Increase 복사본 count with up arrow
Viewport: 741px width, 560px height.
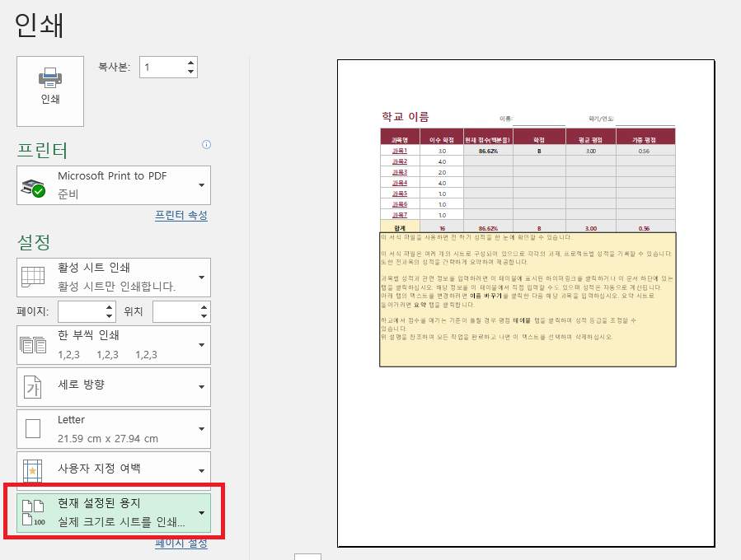click(189, 62)
